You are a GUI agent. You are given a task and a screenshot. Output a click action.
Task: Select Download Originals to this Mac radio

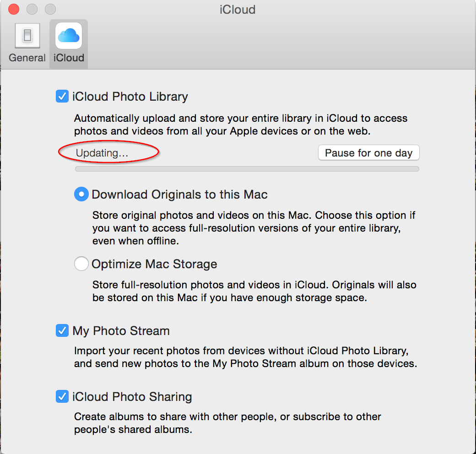81,194
